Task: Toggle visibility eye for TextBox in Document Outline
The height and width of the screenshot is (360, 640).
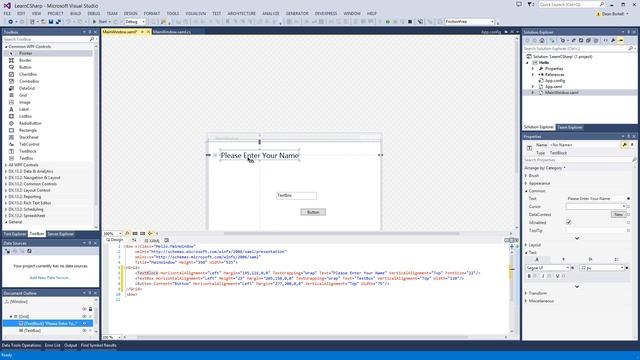Action: (x=84, y=331)
